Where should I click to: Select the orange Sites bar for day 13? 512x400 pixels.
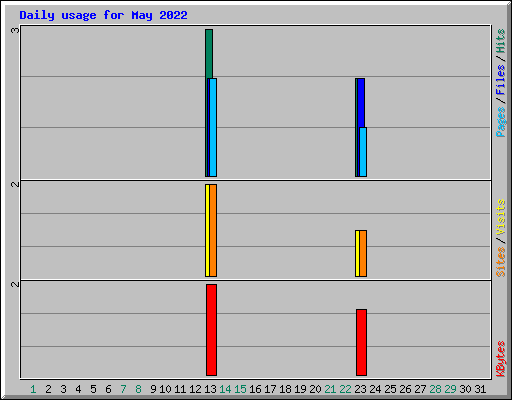pos(213,230)
